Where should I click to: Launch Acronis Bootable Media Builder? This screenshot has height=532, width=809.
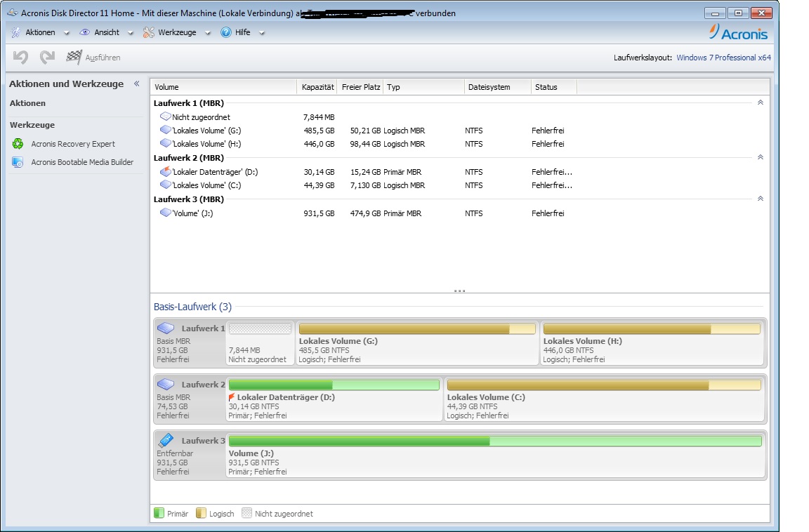[82, 162]
